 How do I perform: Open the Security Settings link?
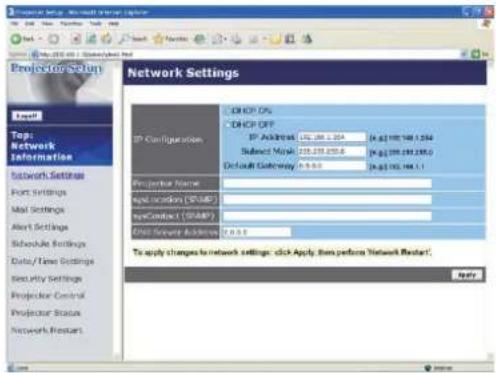[x=47, y=278]
